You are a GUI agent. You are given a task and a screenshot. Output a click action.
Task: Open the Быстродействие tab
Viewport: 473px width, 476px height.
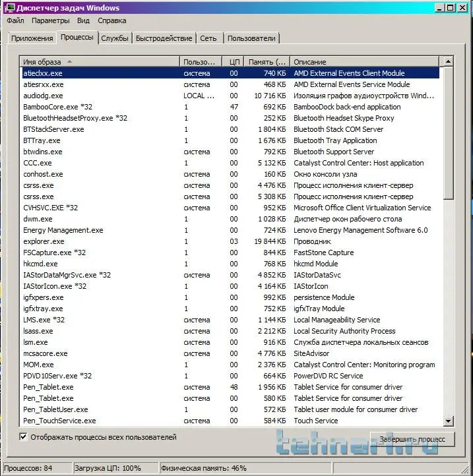pyautogui.click(x=164, y=38)
